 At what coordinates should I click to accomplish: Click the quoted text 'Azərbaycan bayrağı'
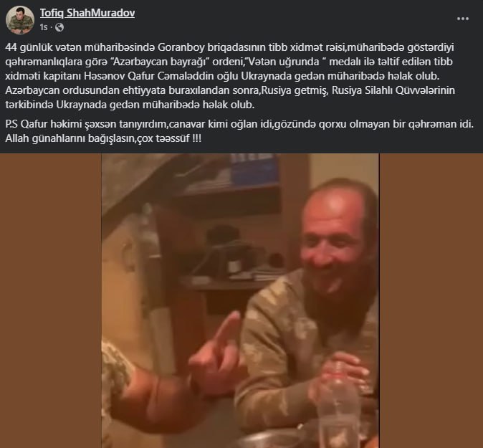[162, 62]
